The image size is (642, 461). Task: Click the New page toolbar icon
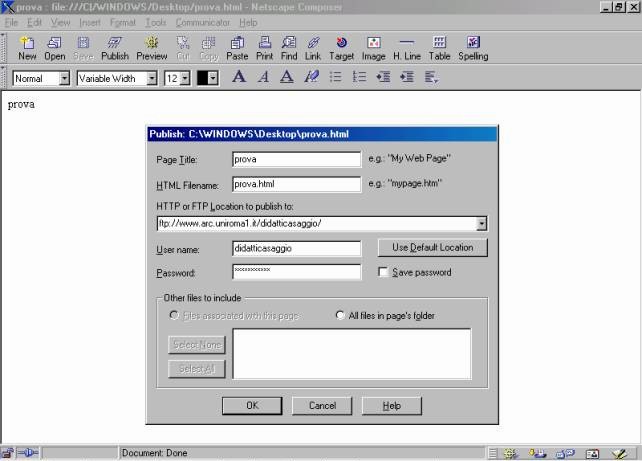(27, 48)
